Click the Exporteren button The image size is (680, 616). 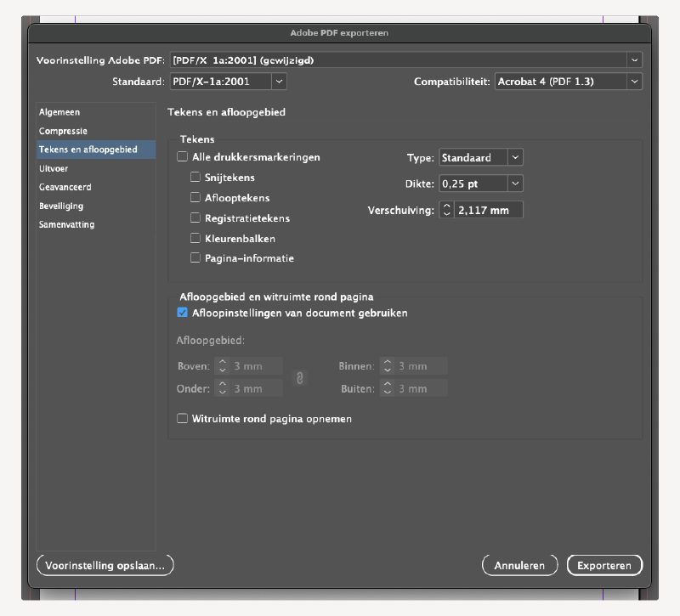click(604, 564)
